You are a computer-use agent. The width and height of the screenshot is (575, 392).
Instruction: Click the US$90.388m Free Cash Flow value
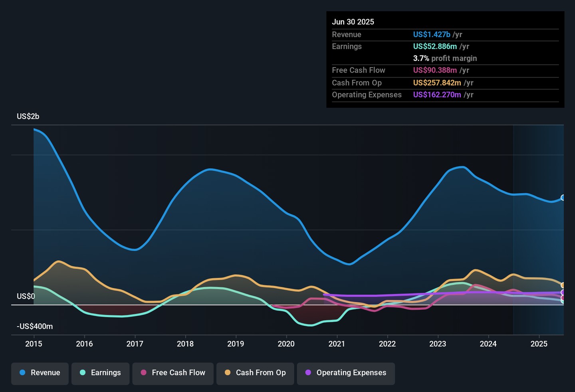point(435,70)
